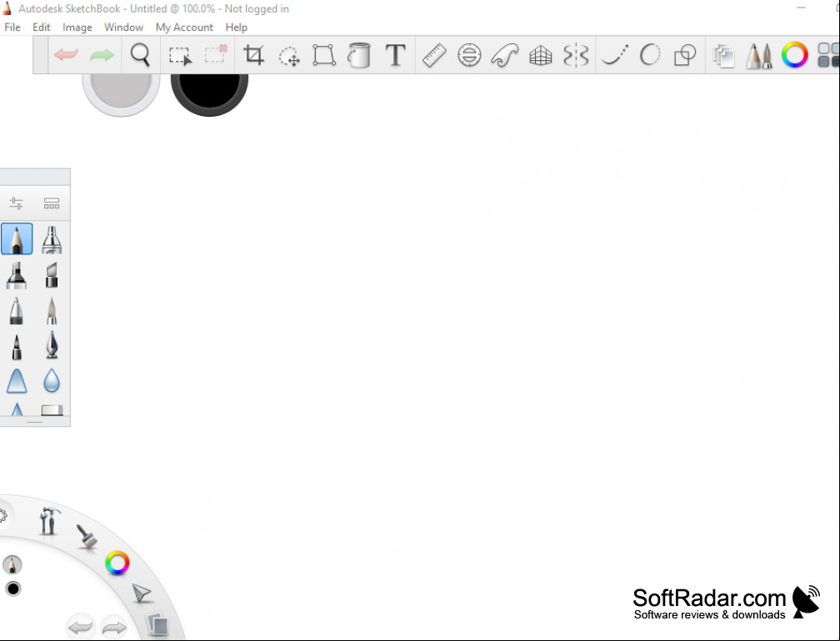
Task: Open the File menu
Action: (12, 28)
